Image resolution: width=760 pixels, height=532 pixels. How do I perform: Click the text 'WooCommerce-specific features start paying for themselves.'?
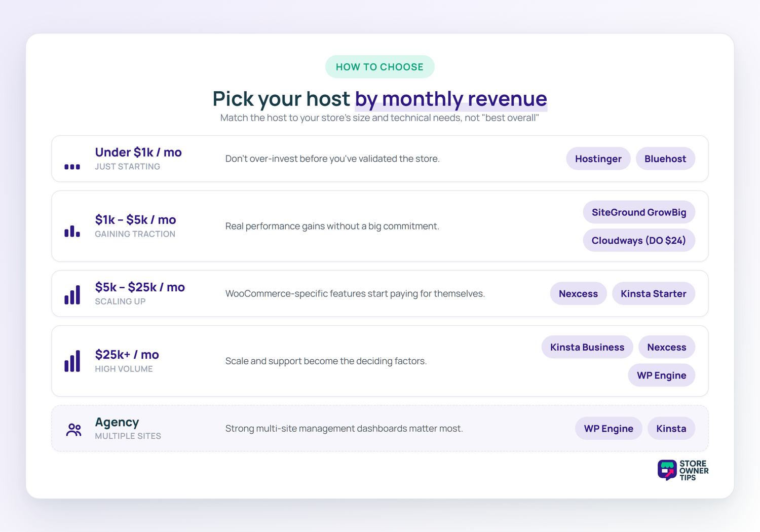[355, 294]
